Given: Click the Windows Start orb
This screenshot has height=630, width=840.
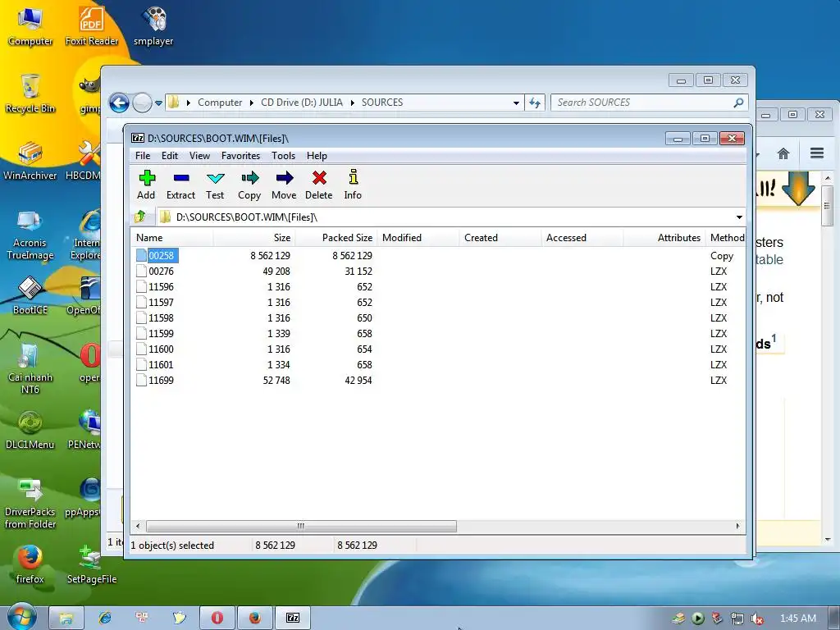Looking at the screenshot, I should [x=22, y=617].
